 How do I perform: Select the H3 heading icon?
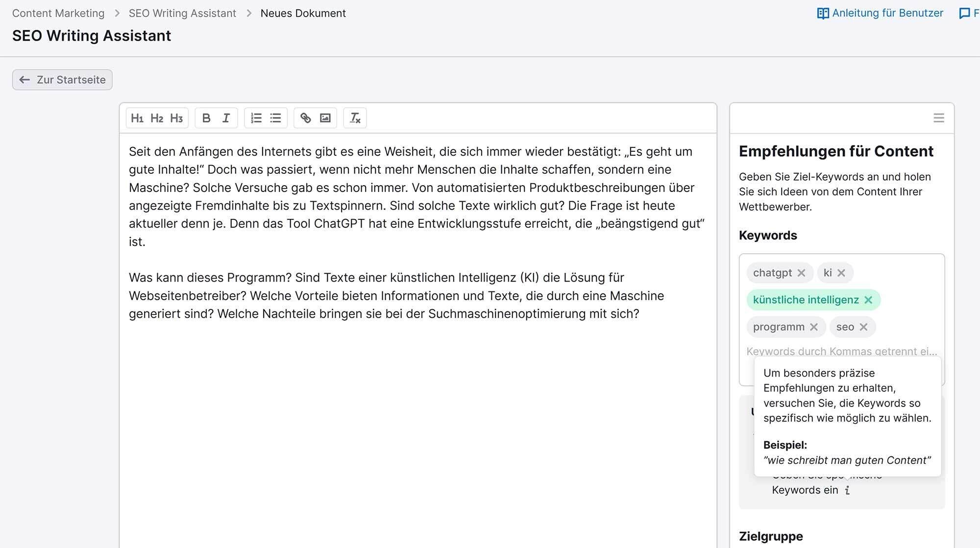tap(176, 118)
